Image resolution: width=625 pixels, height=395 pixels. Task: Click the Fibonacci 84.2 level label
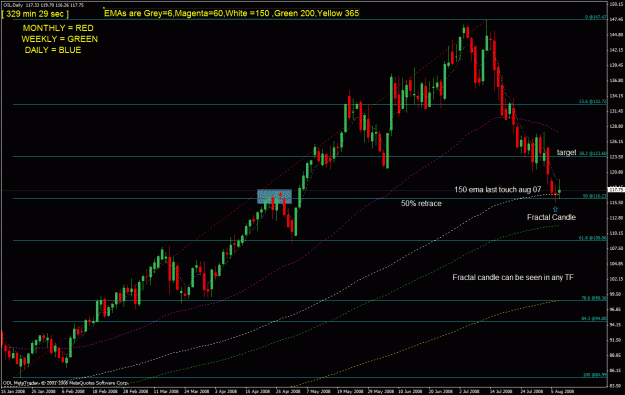point(594,318)
